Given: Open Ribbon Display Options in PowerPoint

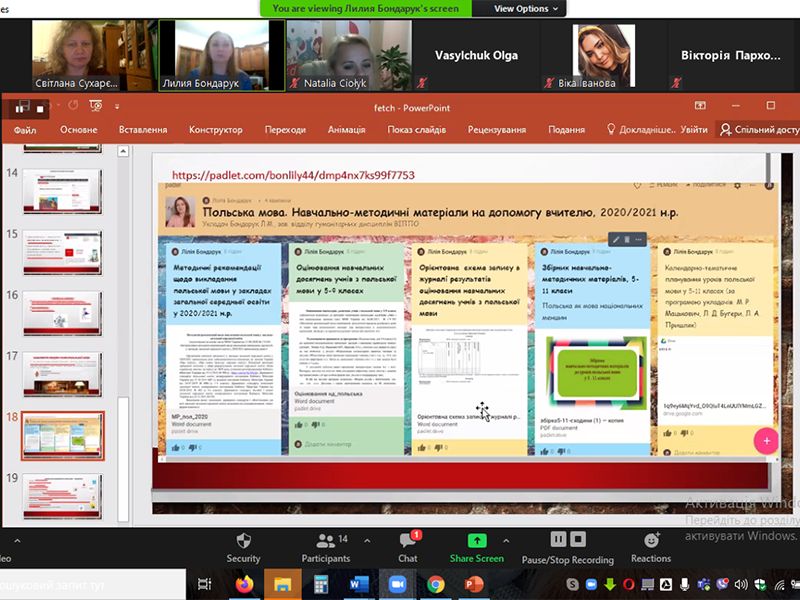Looking at the screenshot, I should (x=700, y=106).
